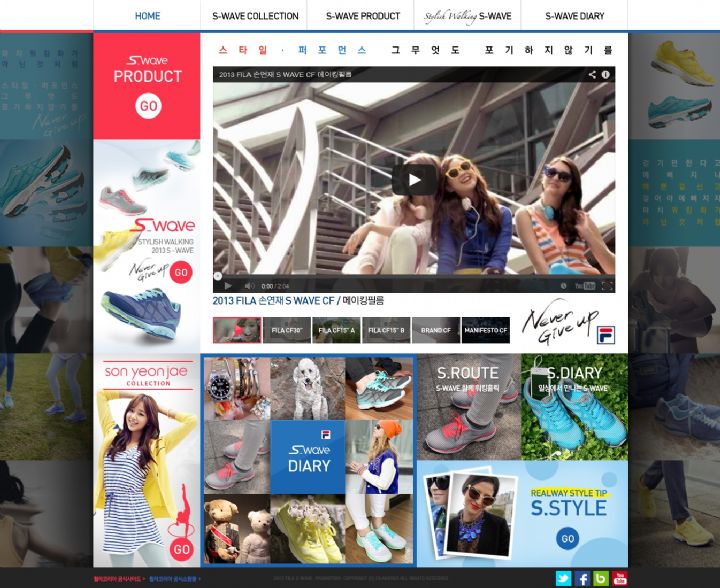Click the video info icon

tap(606, 74)
